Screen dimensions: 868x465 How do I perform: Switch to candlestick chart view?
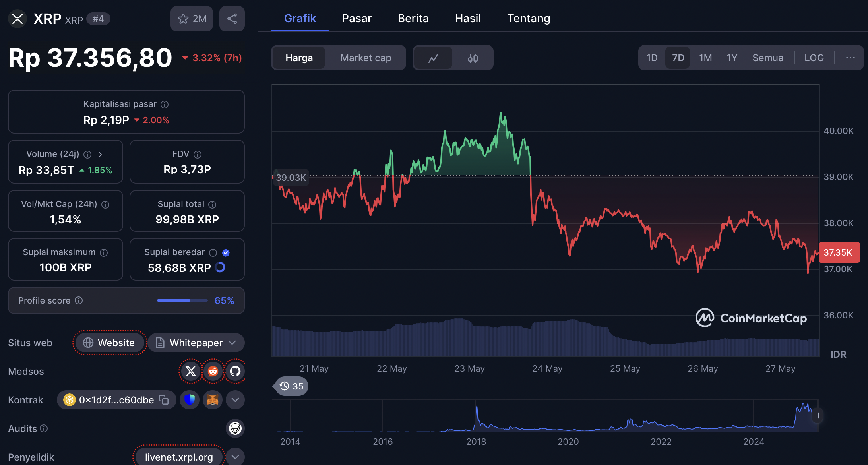pyautogui.click(x=473, y=58)
